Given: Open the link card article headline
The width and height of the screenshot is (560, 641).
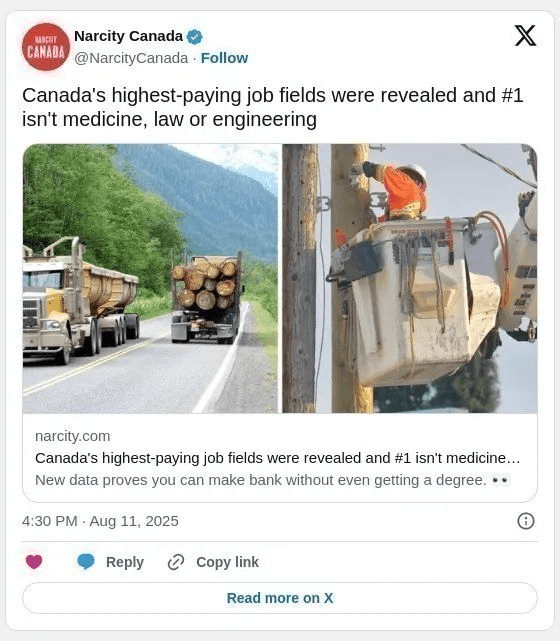Looking at the screenshot, I should 278,458.
